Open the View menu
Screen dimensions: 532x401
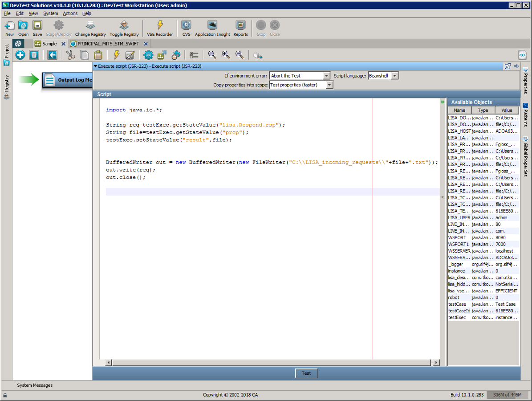[x=33, y=13]
